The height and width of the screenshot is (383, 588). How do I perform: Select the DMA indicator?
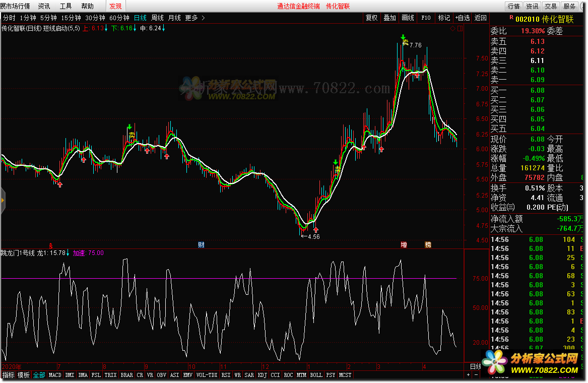pyautogui.click(x=83, y=375)
